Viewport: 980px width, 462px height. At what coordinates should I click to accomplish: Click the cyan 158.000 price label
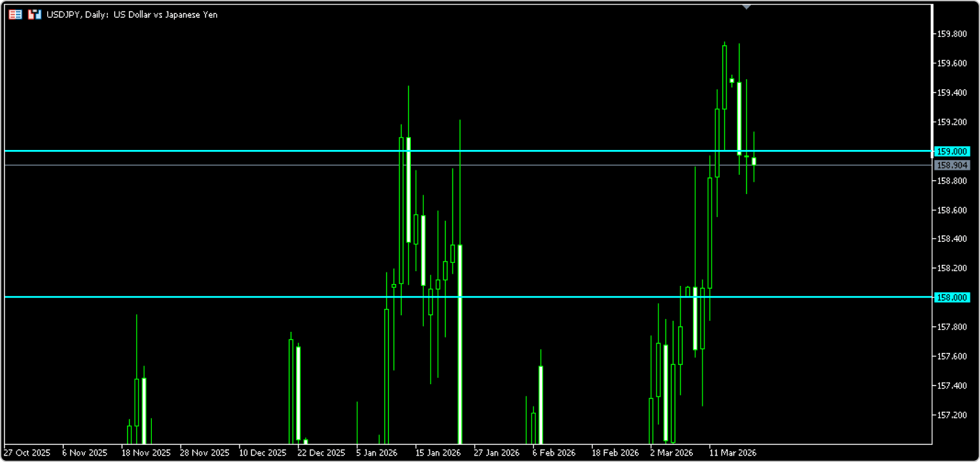tap(952, 297)
